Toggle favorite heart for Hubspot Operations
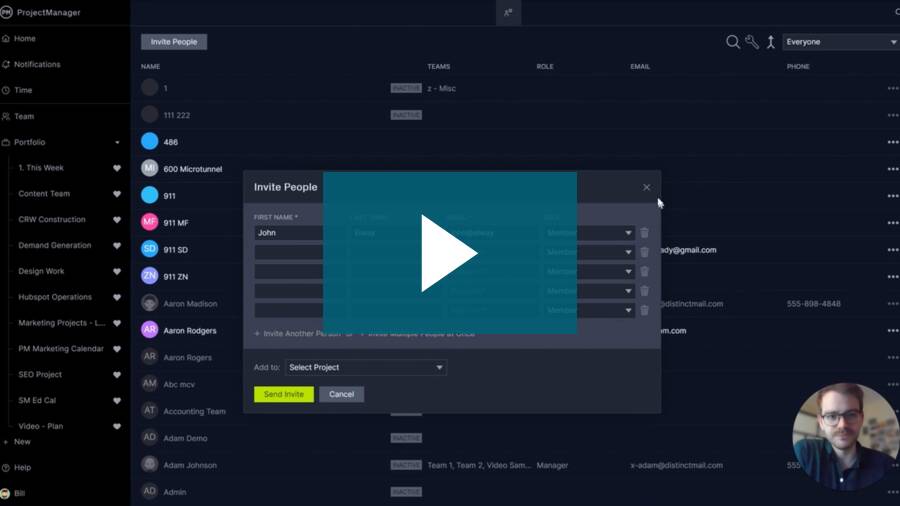This screenshot has height=506, width=900. pyautogui.click(x=117, y=297)
